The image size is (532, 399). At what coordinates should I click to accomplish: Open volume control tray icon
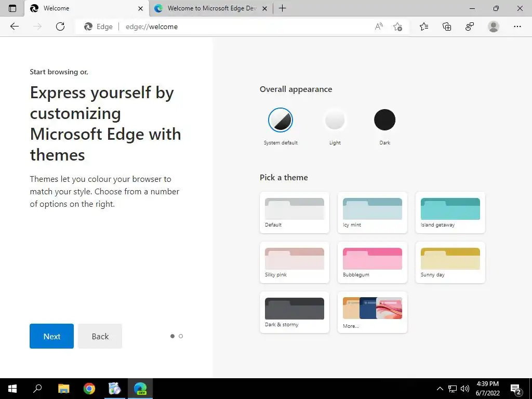click(x=465, y=389)
